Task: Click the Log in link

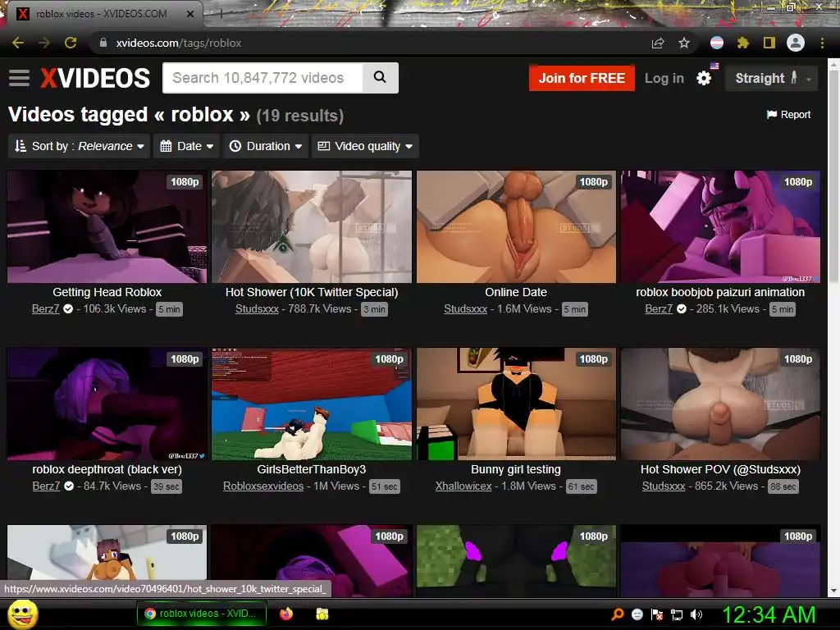Action: click(x=664, y=78)
